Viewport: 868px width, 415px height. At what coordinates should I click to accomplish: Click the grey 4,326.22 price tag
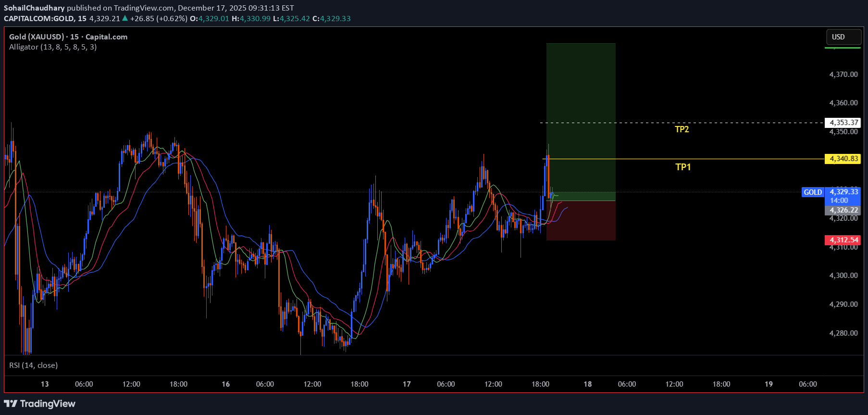pos(843,210)
